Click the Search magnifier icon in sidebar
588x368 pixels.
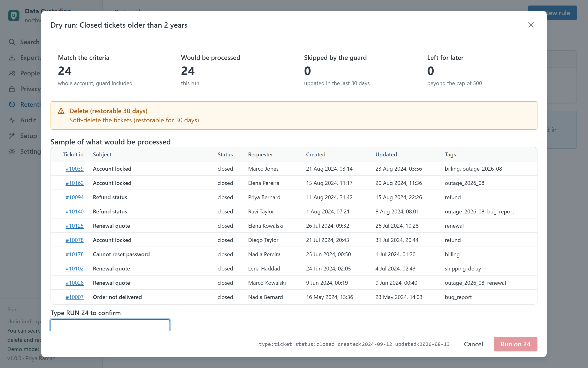[12, 42]
